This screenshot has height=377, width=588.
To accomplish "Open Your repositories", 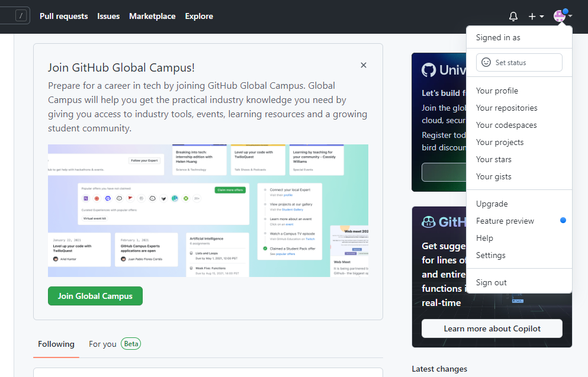I will pos(519,108).
